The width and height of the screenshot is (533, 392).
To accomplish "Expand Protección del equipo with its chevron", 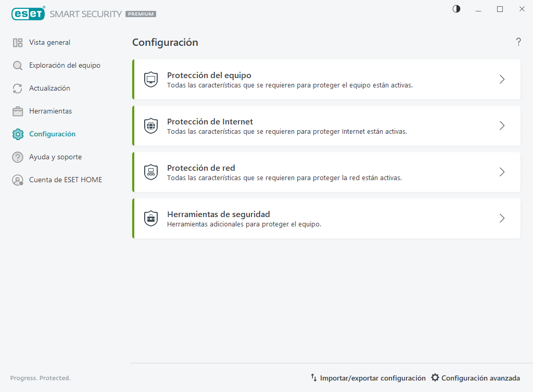I will pyautogui.click(x=502, y=80).
